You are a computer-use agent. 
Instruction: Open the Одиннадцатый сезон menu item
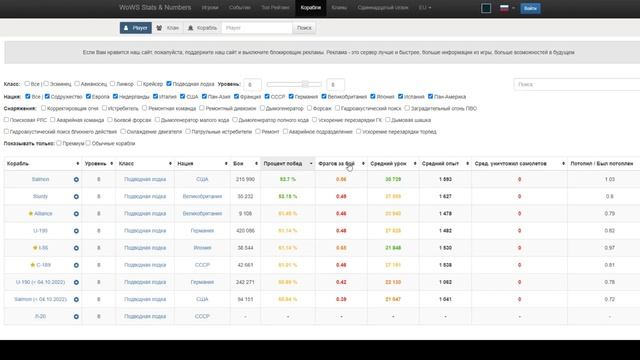tap(383, 7)
